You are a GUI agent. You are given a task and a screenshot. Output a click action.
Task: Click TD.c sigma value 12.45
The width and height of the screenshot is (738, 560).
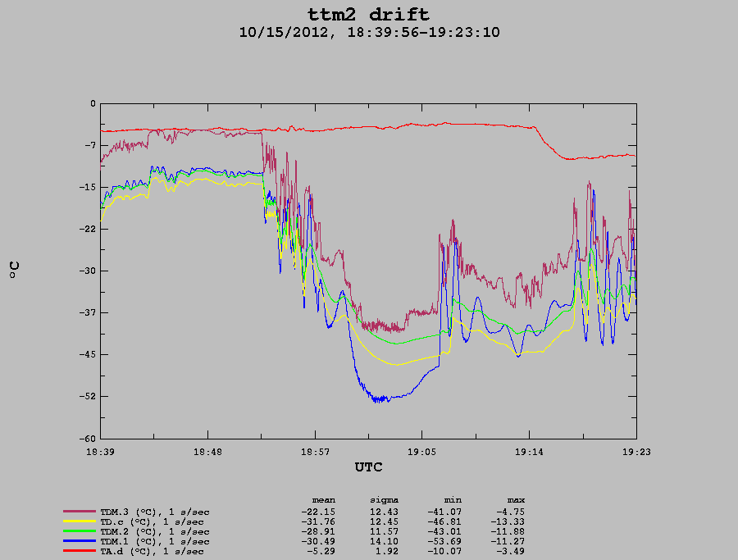pos(384,522)
